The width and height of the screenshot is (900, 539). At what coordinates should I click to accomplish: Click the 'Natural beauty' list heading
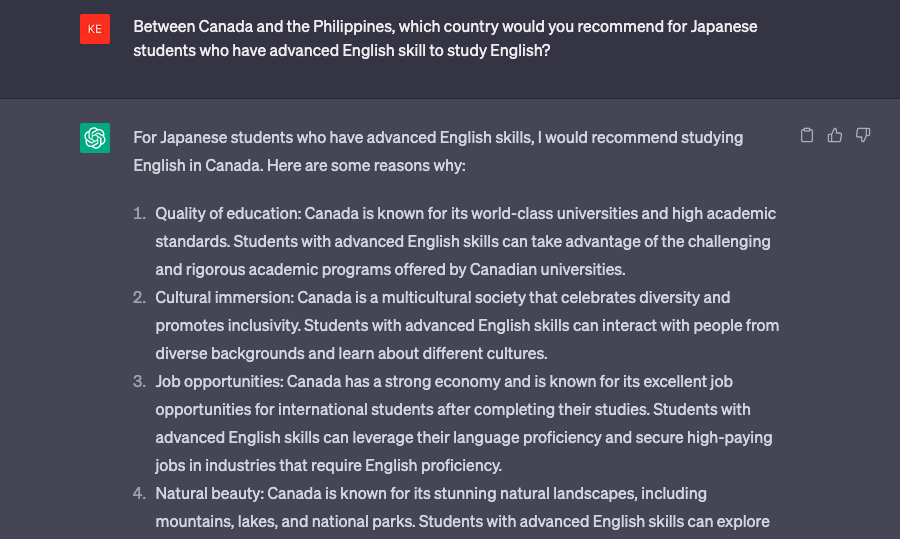coord(210,493)
